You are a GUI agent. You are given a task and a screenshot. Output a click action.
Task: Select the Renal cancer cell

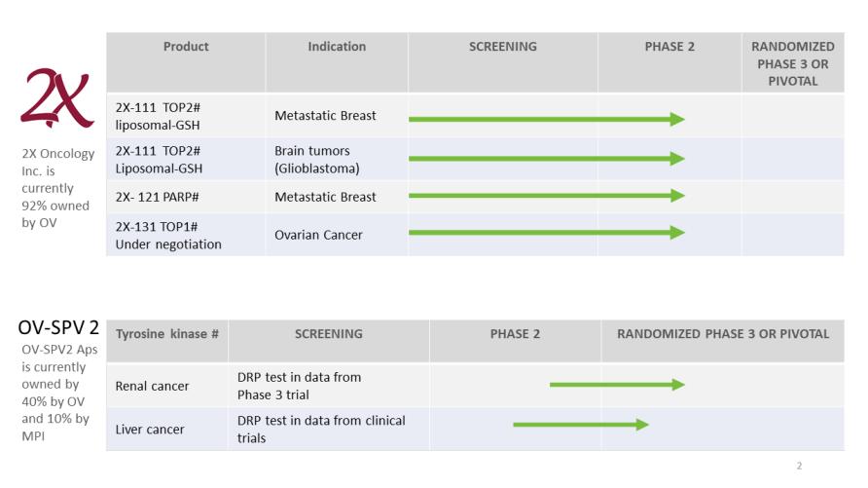tap(167, 386)
